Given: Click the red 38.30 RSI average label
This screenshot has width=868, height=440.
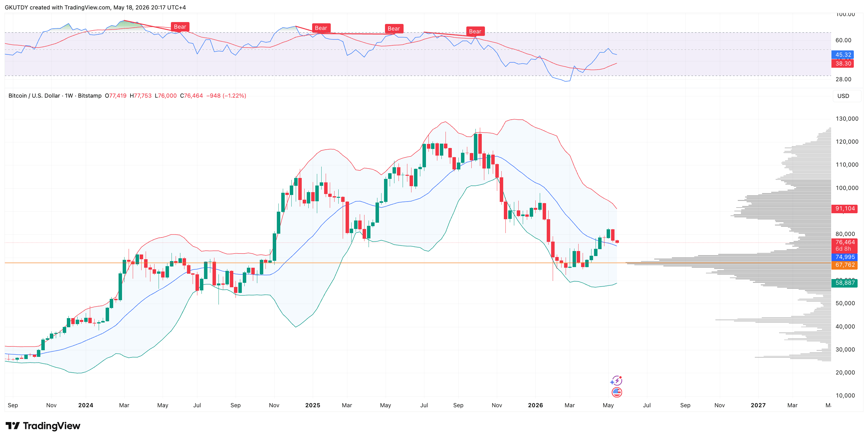Looking at the screenshot, I should coord(843,63).
